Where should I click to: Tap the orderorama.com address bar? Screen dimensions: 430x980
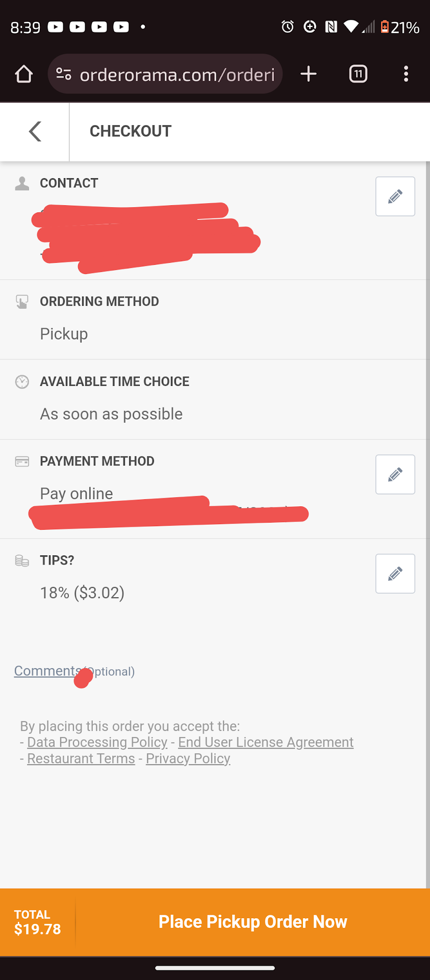[177, 75]
